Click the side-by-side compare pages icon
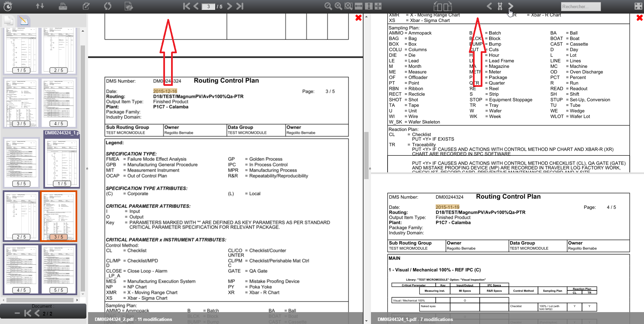Screen dimensions: 644x324 [x=442, y=6]
